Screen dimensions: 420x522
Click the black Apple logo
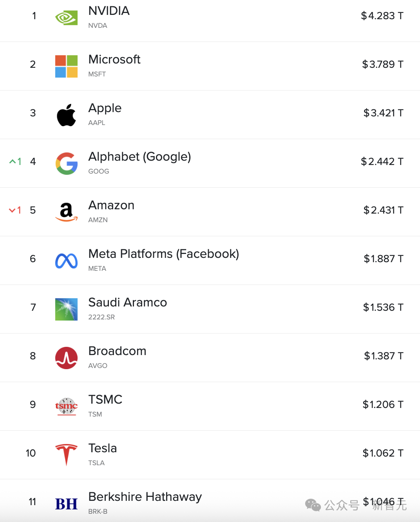pyautogui.click(x=66, y=115)
